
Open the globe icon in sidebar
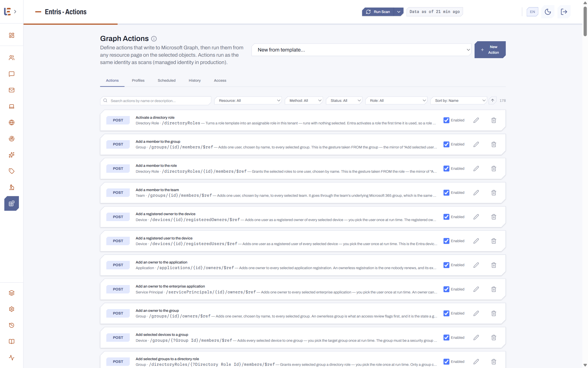click(x=12, y=122)
